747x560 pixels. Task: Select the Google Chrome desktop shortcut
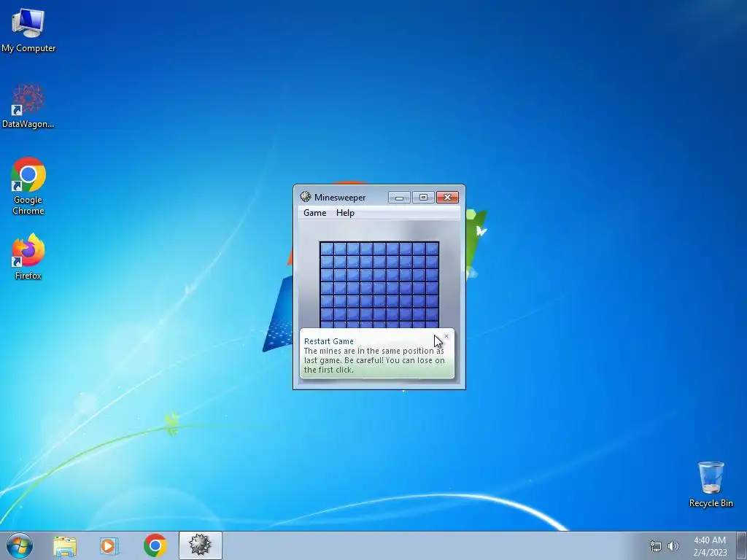(x=28, y=186)
